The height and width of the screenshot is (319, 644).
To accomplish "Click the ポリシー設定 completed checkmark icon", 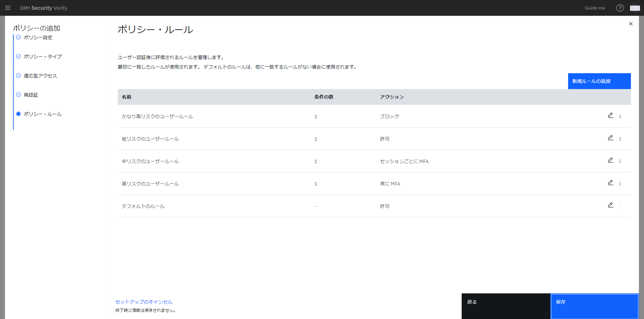I will [x=18, y=37].
